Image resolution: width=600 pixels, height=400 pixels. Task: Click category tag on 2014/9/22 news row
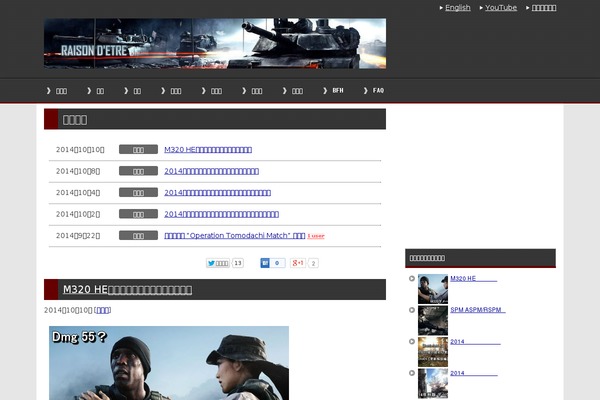tap(138, 235)
